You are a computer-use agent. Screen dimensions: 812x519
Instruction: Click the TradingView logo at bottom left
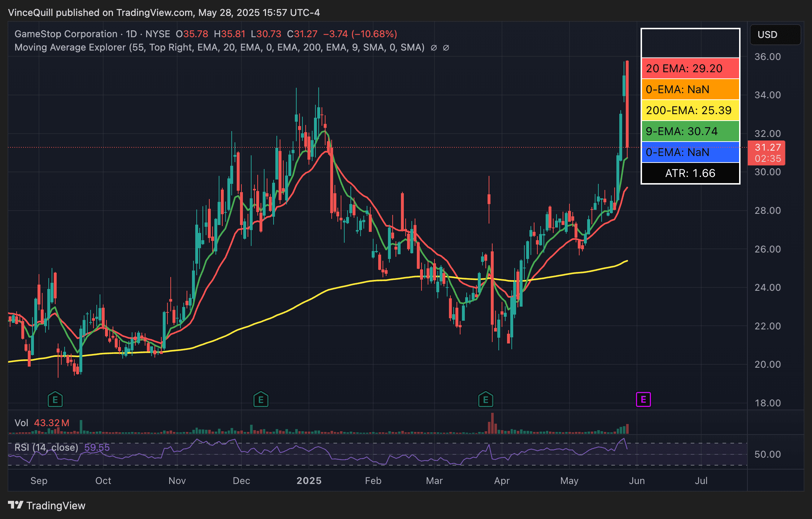click(x=47, y=506)
